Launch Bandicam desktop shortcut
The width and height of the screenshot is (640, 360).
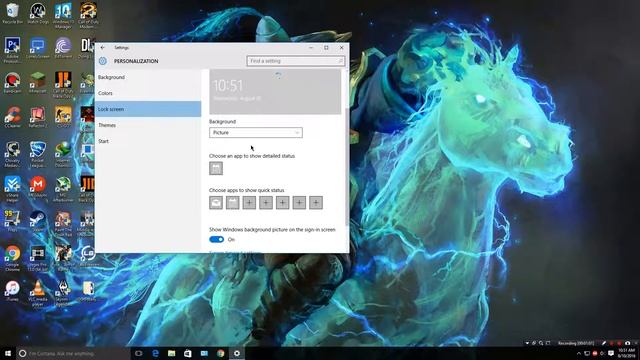12,82
